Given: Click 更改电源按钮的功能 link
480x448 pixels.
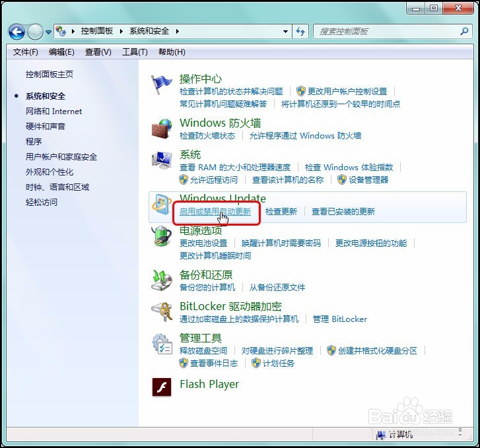Looking at the screenshot, I should pos(371,243).
